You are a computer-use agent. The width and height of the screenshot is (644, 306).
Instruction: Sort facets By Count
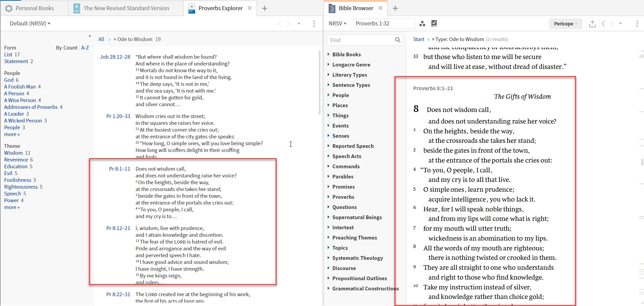pos(67,48)
